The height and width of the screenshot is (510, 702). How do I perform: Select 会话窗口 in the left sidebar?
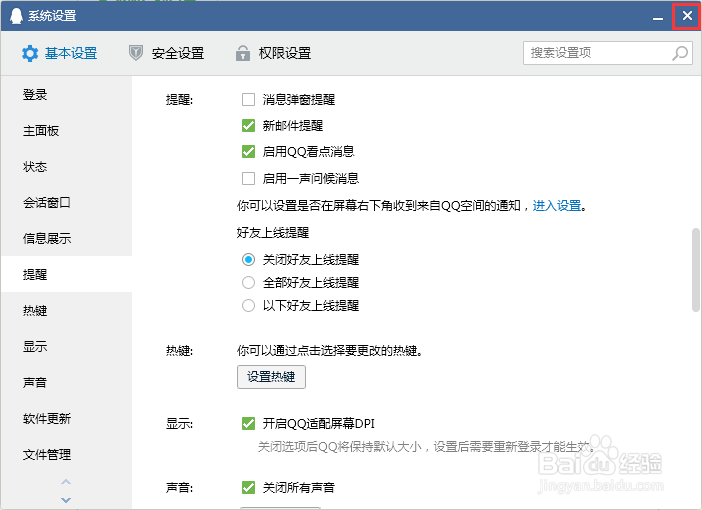66,202
